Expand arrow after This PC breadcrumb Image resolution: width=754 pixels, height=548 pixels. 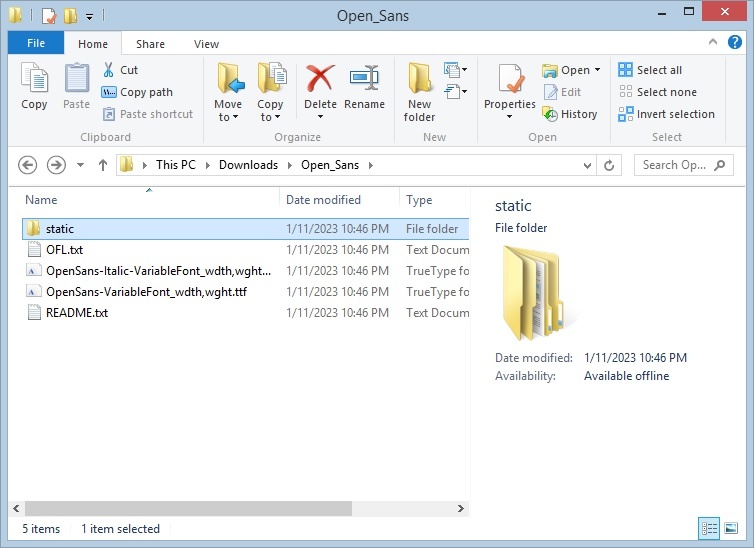click(x=207, y=165)
